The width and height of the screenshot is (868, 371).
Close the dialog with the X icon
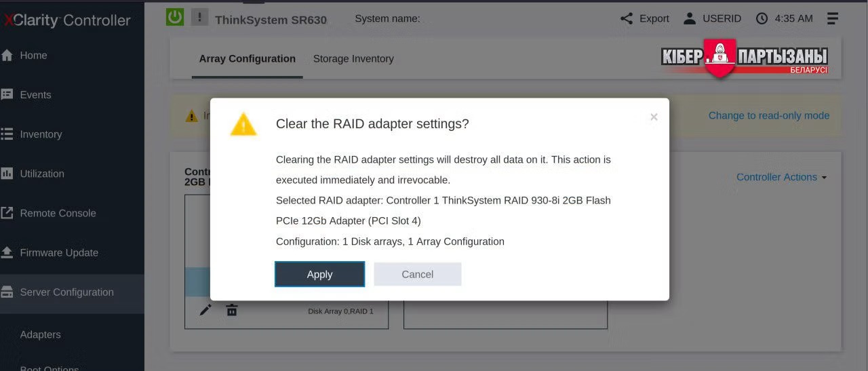pos(654,117)
